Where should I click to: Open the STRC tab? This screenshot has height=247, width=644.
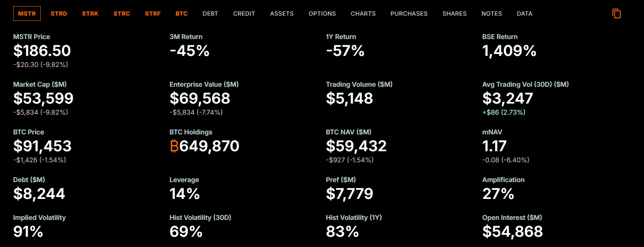[122, 14]
